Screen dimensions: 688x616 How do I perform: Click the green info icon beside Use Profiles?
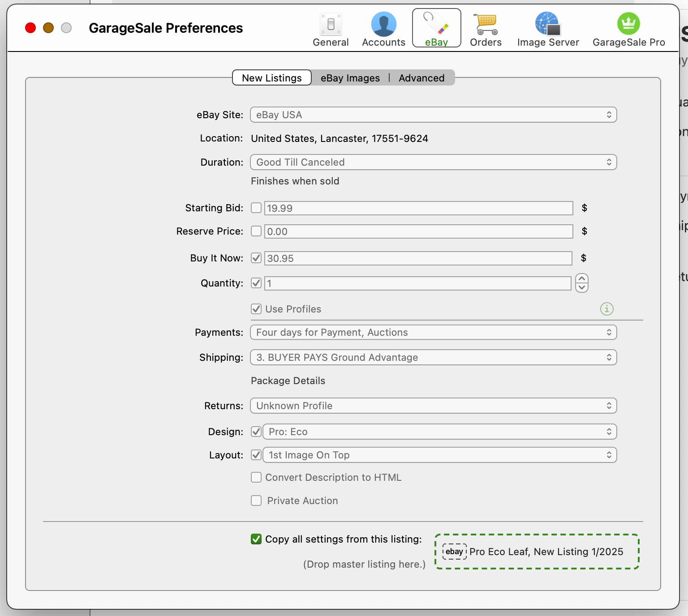click(x=606, y=309)
